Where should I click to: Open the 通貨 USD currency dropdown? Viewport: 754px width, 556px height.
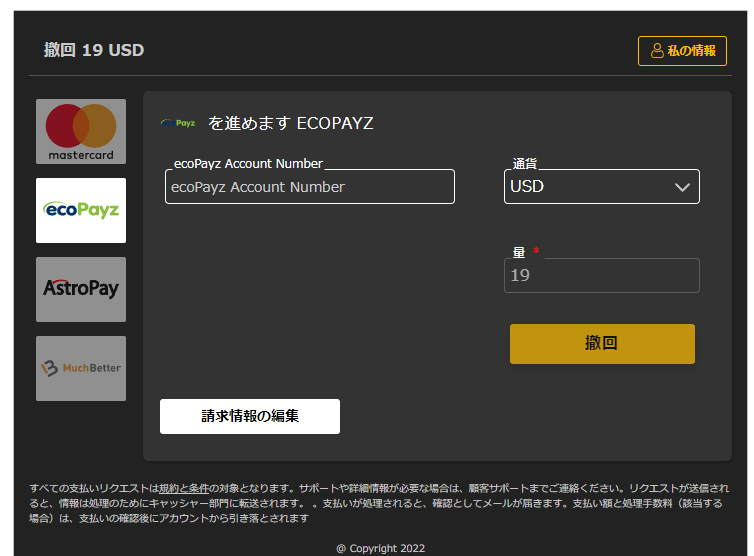coord(602,187)
